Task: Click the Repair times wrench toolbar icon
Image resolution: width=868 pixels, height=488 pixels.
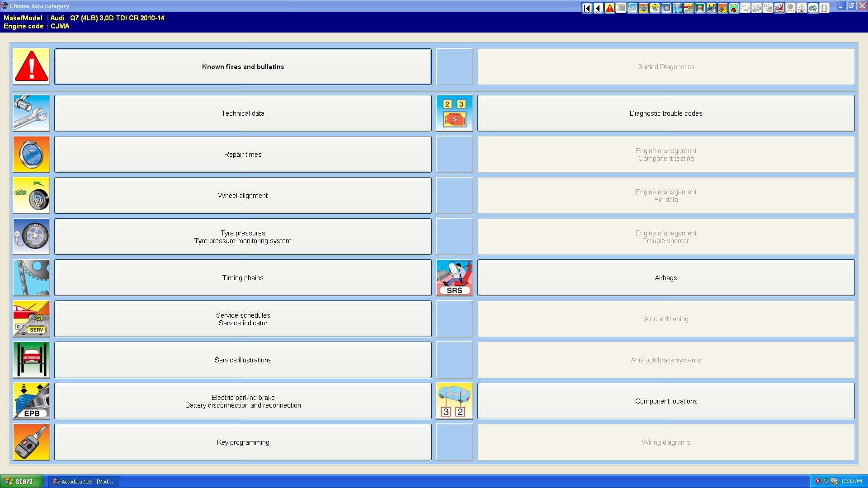Action: (x=643, y=8)
